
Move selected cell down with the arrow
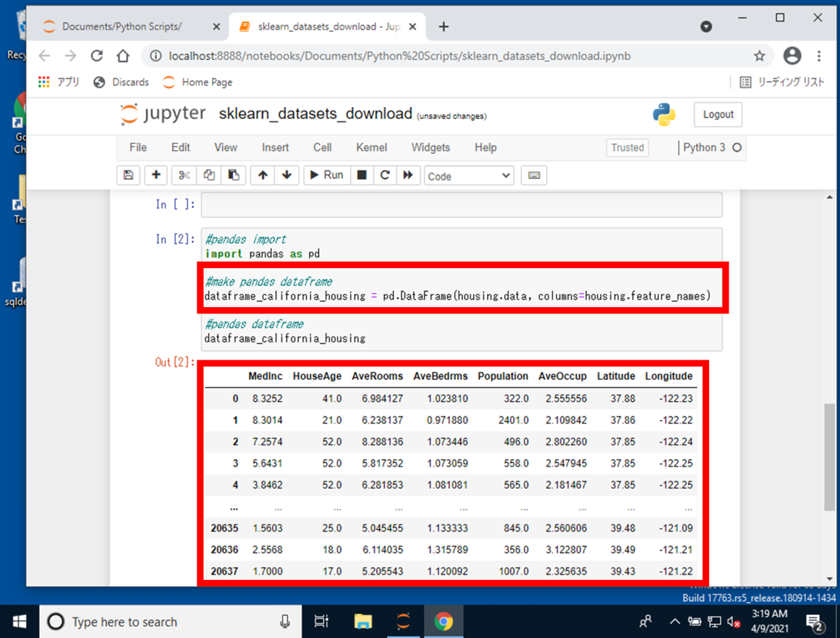point(286,176)
